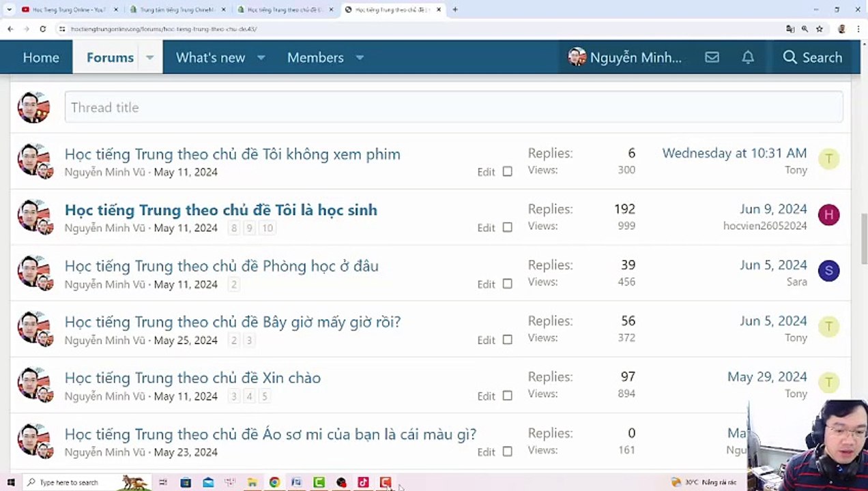The height and width of the screenshot is (491, 868).
Task: Open the alerts bell icon
Action: (748, 57)
